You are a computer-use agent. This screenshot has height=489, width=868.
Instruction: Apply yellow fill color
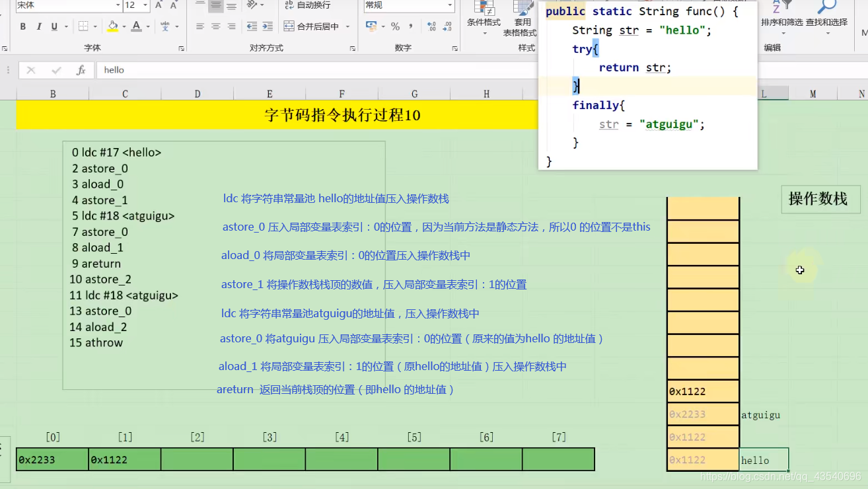click(113, 26)
